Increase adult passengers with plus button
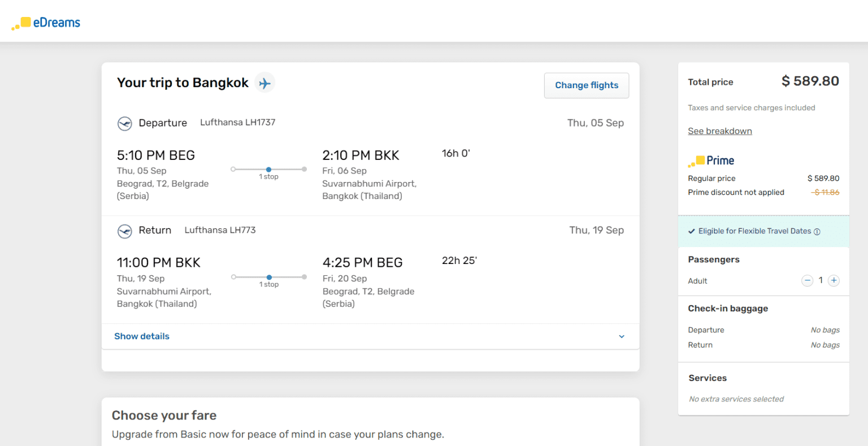Viewport: 868px width, 446px height. pos(834,280)
